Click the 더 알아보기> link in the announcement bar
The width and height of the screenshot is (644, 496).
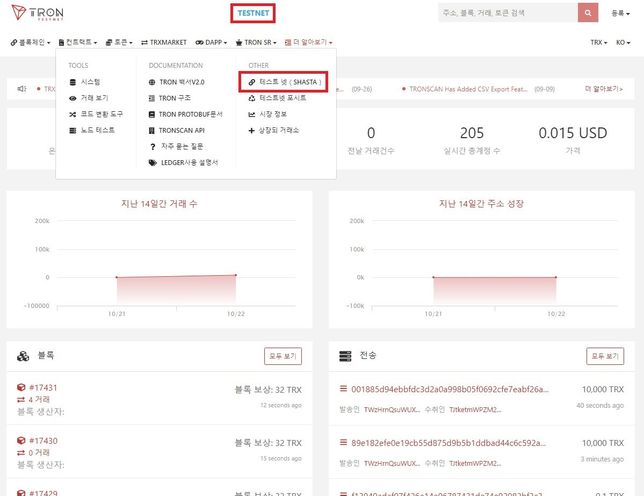(x=604, y=89)
